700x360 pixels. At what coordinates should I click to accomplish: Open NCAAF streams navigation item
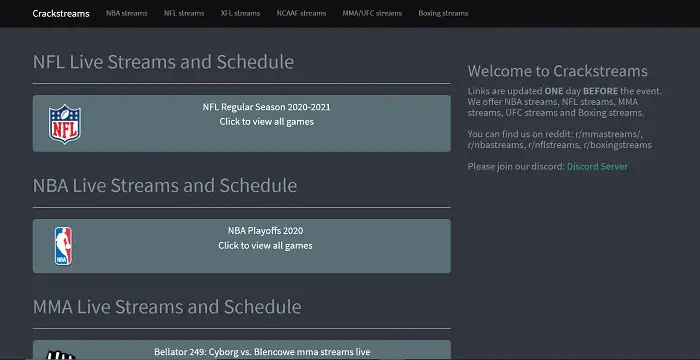[x=301, y=13]
